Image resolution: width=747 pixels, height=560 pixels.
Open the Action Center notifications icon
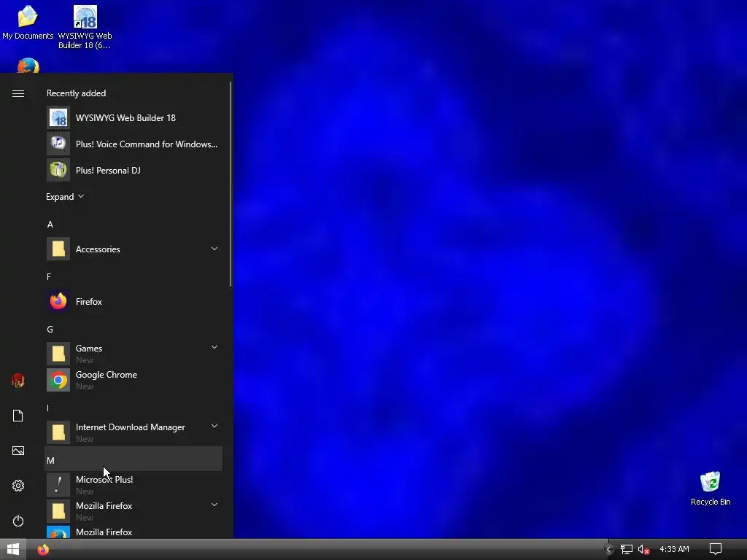point(715,549)
